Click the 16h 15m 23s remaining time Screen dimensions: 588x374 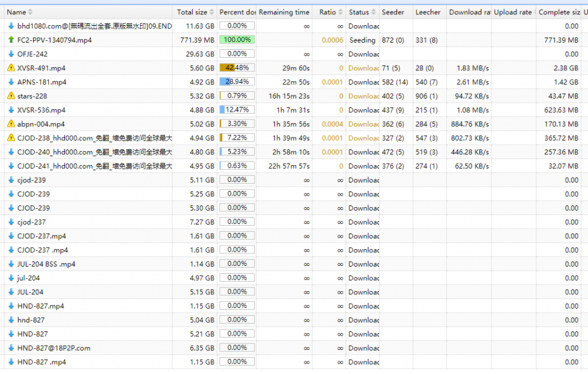pyautogui.click(x=289, y=96)
